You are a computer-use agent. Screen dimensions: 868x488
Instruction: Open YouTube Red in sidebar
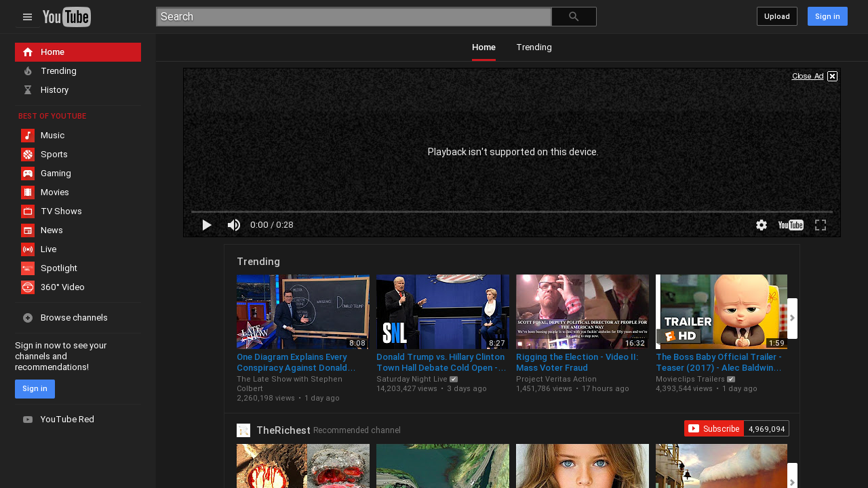click(78, 420)
